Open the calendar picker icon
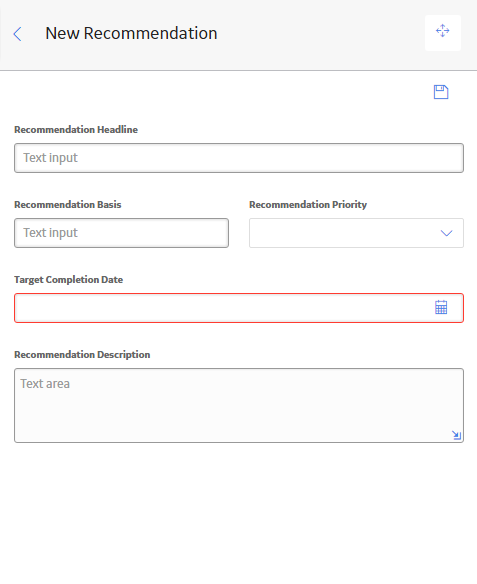This screenshot has height=584, width=477. [441, 307]
